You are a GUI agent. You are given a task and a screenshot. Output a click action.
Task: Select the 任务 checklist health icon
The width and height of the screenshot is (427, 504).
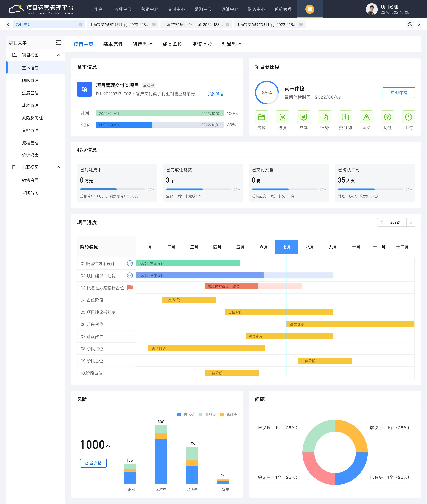coord(324,117)
